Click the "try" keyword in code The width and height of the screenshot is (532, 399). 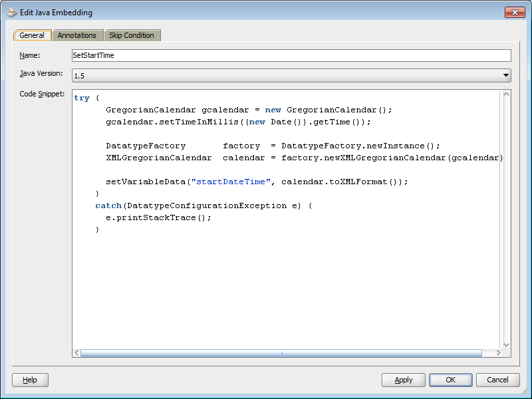pos(82,98)
